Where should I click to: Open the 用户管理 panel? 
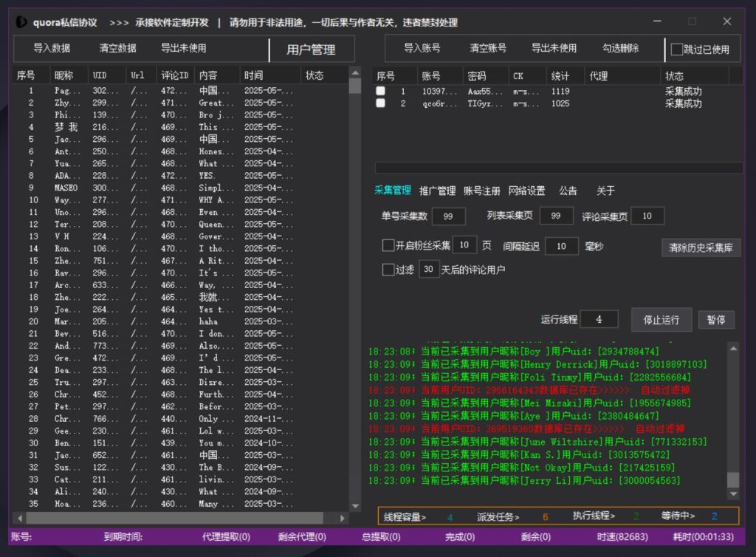(311, 49)
